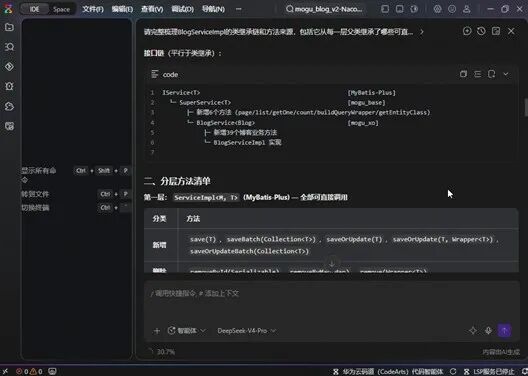The height and width of the screenshot is (376, 528).
Task: Insert code block into file icon
Action: point(492,74)
